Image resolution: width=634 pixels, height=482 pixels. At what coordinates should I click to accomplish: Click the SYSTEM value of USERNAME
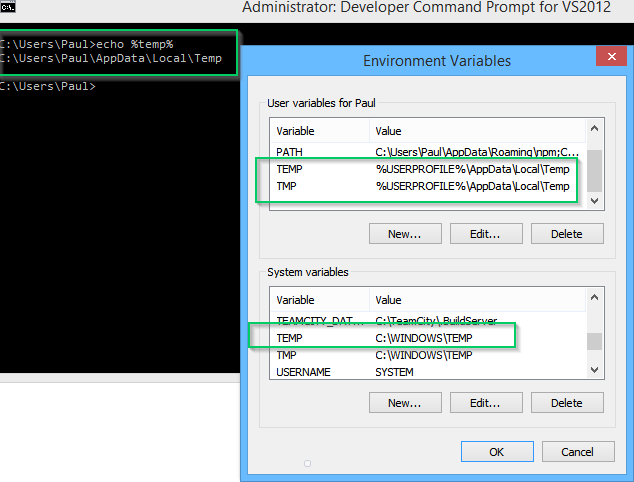394,372
